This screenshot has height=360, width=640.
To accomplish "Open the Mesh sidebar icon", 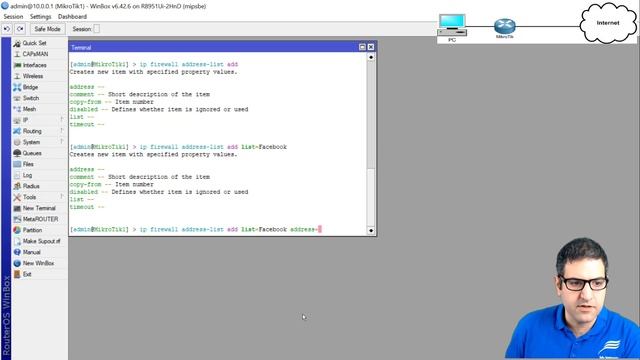I will click(17, 109).
